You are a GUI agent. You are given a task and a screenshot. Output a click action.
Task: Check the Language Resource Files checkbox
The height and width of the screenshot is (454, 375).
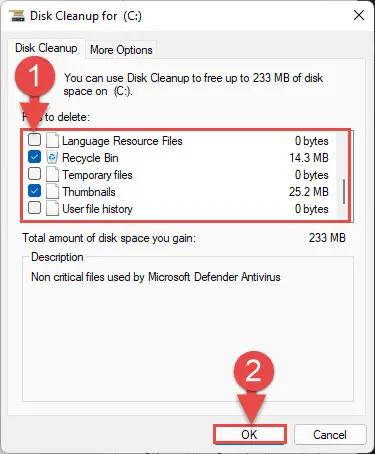point(34,140)
